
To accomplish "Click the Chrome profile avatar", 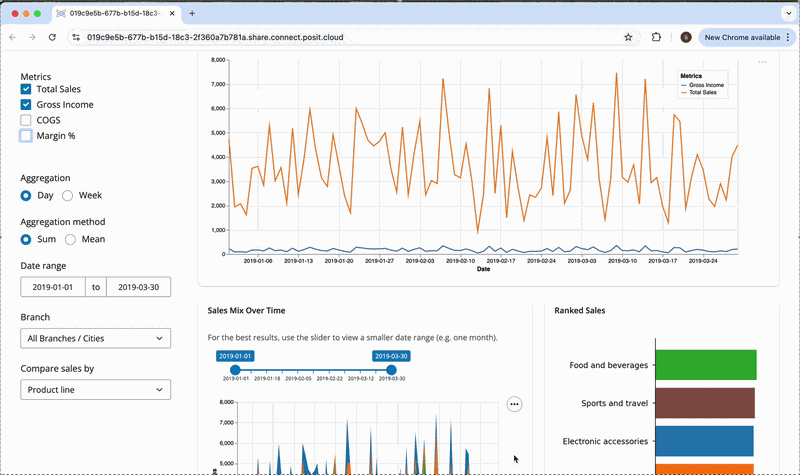I will tap(686, 37).
